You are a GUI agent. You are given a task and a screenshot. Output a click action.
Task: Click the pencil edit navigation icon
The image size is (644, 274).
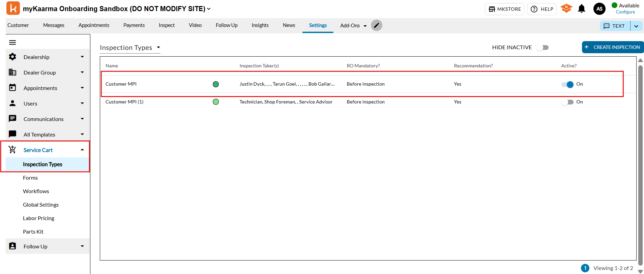click(x=377, y=25)
